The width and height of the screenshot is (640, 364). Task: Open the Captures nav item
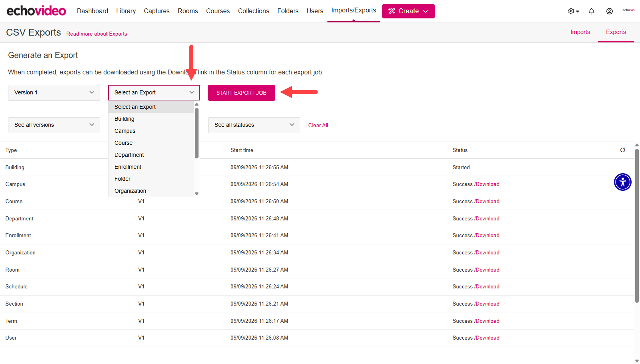pos(157,11)
